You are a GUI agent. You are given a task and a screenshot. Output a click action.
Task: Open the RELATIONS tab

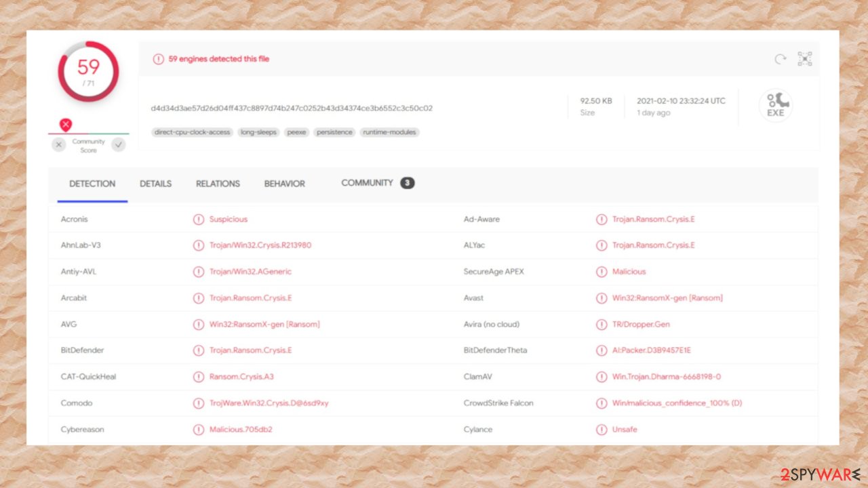pos(218,184)
